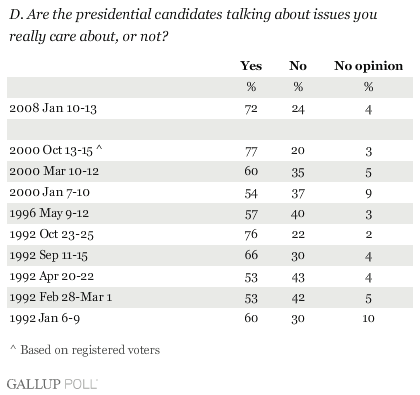Click the 1992 Oct 23-25 date label
The width and height of the screenshot is (420, 395).
coord(51,234)
